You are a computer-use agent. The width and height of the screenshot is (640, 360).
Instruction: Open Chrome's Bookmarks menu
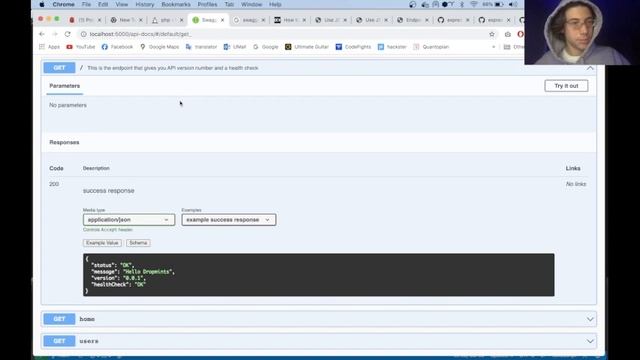click(x=176, y=4)
